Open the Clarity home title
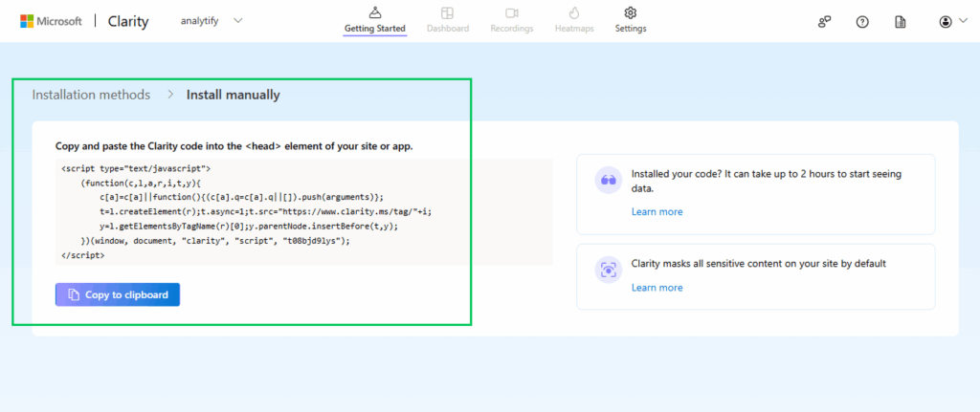The width and height of the screenshot is (980, 412). point(128,21)
